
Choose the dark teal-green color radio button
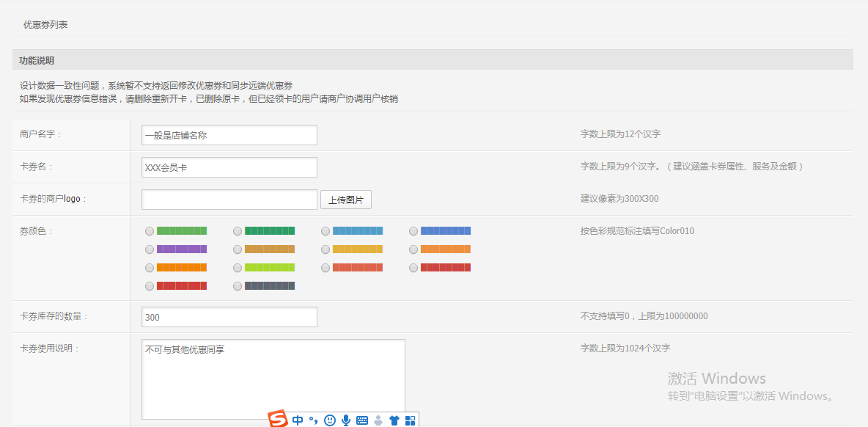(x=238, y=231)
